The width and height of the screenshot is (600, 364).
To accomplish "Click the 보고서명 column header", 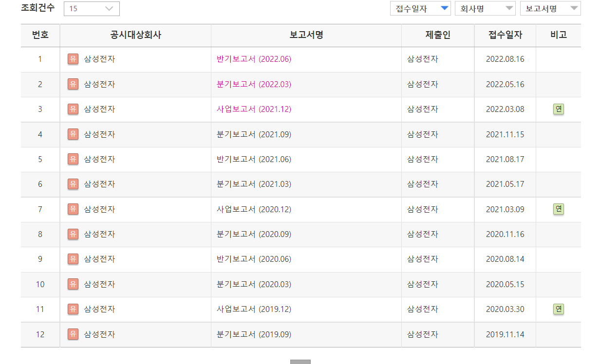I will (306, 35).
